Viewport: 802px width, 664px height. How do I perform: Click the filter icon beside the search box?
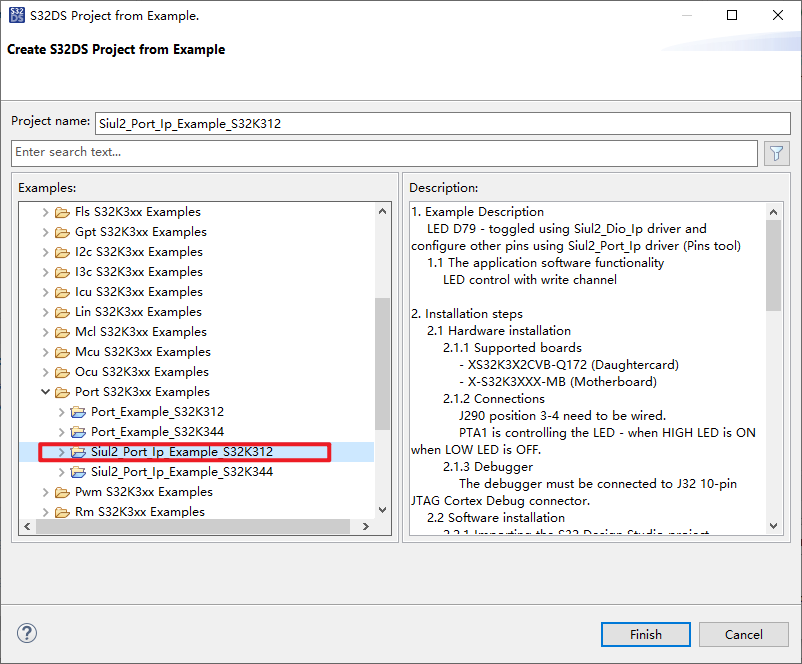coord(776,153)
